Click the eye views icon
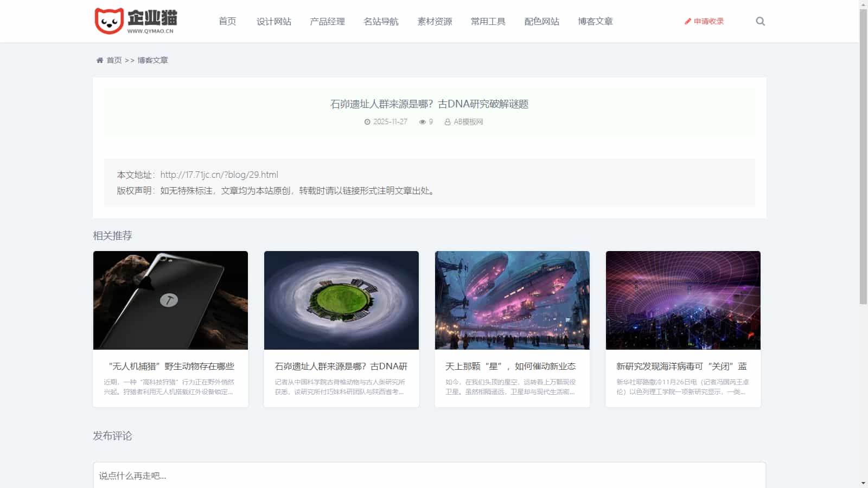Screen dimensions: 868x488 pyautogui.click(x=422, y=122)
